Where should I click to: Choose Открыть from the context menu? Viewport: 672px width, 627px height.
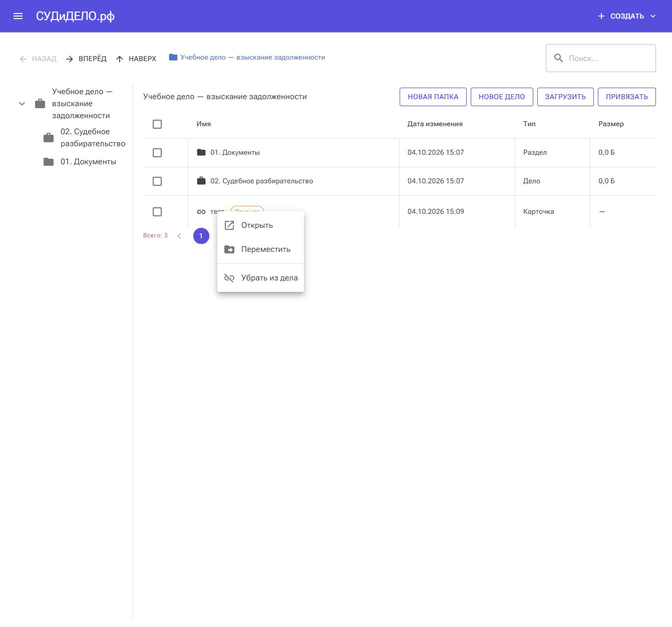point(260,225)
